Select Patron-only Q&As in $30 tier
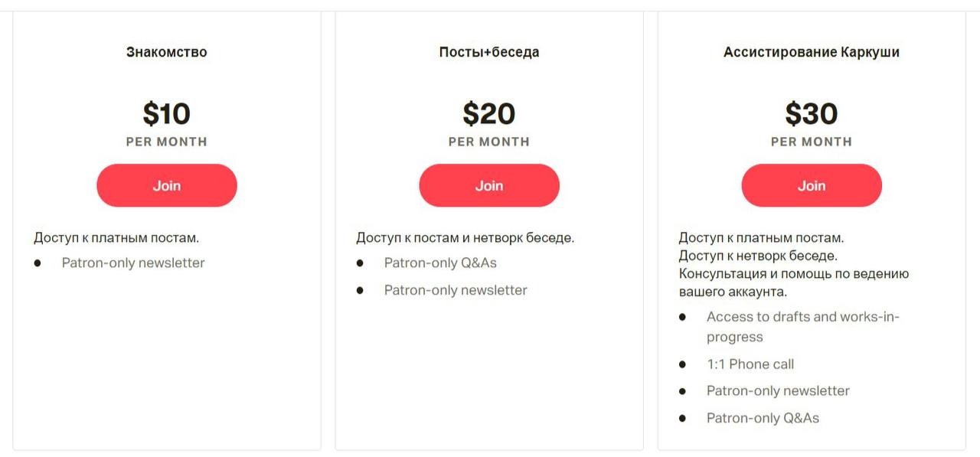The width and height of the screenshot is (980, 457). click(x=763, y=418)
